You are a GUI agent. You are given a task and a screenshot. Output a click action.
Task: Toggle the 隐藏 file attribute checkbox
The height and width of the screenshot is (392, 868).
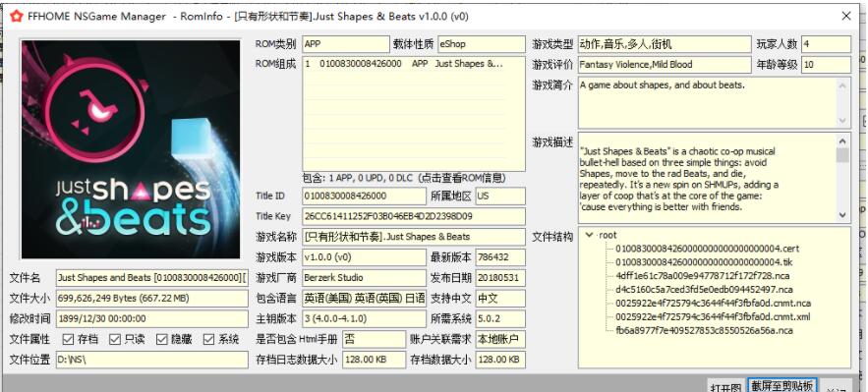point(161,339)
